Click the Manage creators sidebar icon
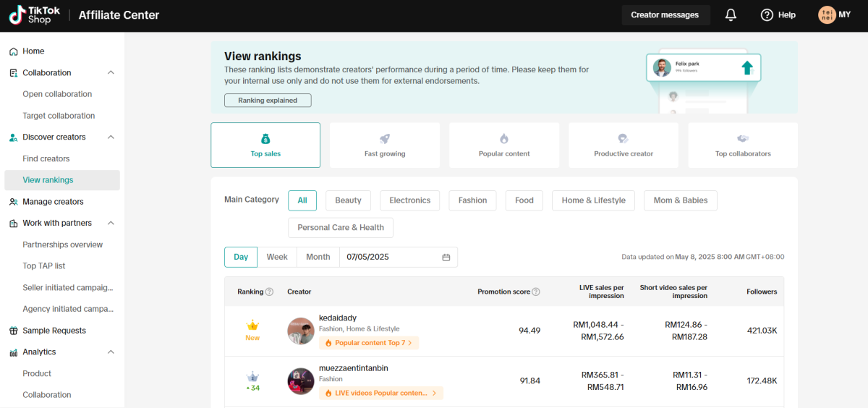 [14, 202]
